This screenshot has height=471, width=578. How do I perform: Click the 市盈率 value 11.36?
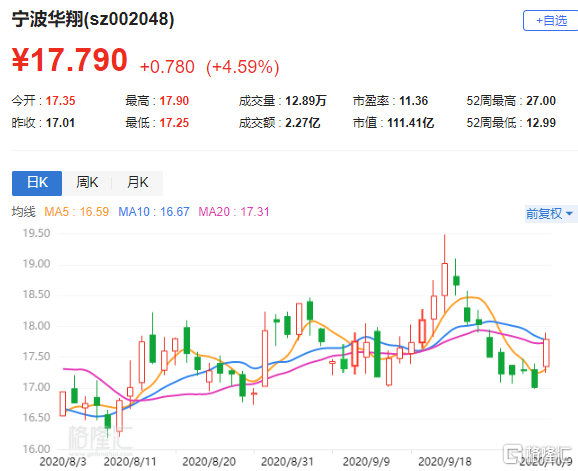tap(414, 101)
